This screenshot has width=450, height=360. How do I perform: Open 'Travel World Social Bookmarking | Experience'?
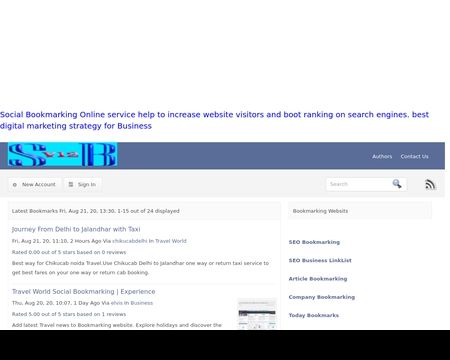click(84, 292)
